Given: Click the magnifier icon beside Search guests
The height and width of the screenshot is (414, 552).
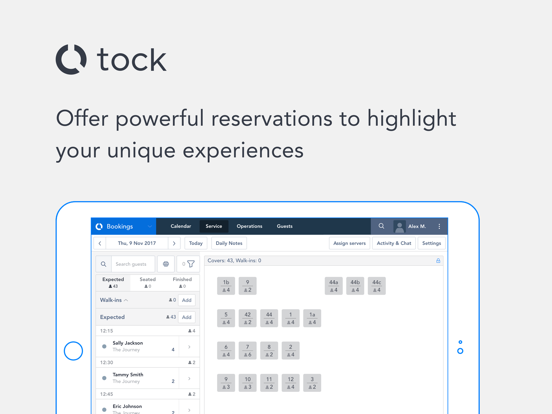Looking at the screenshot, I should point(104,264).
